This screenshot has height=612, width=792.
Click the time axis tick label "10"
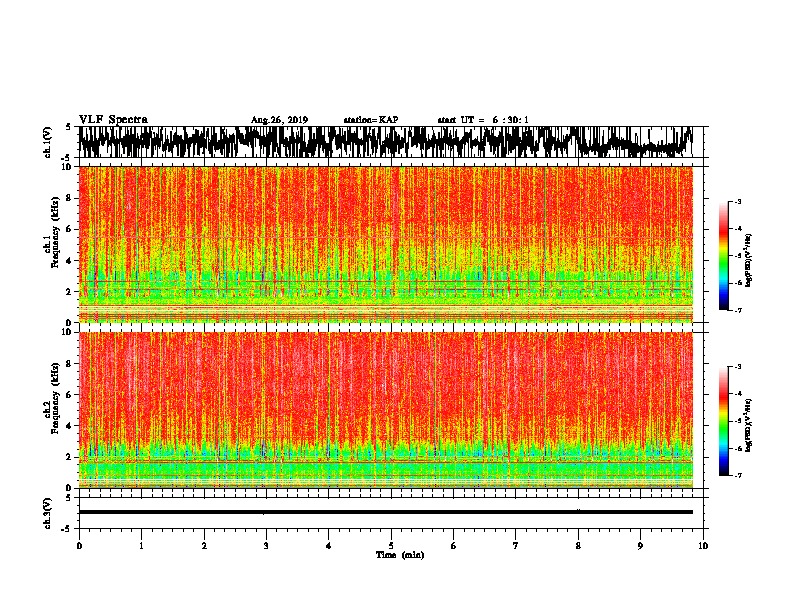tap(703, 546)
